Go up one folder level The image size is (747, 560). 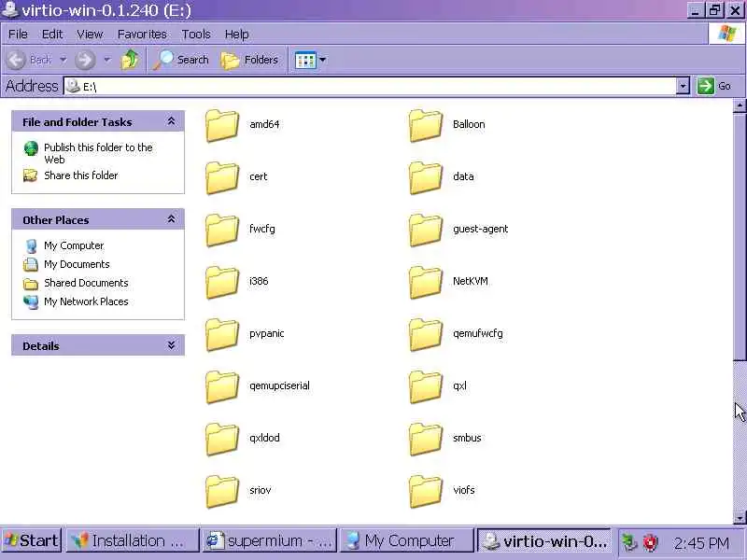coord(130,60)
